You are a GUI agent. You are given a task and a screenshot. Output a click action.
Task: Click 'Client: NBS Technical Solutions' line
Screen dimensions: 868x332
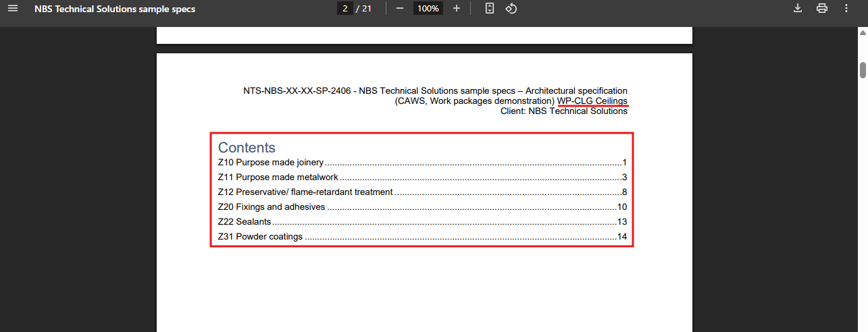(x=564, y=111)
